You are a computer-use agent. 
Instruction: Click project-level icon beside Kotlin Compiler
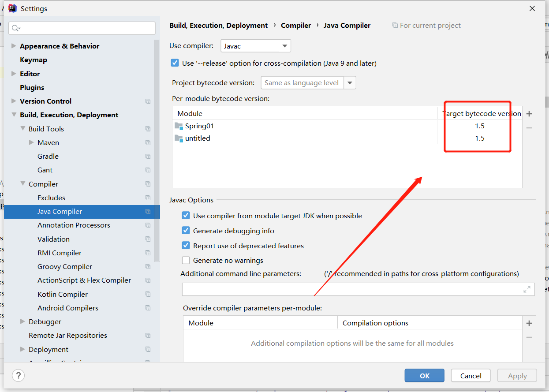148,294
